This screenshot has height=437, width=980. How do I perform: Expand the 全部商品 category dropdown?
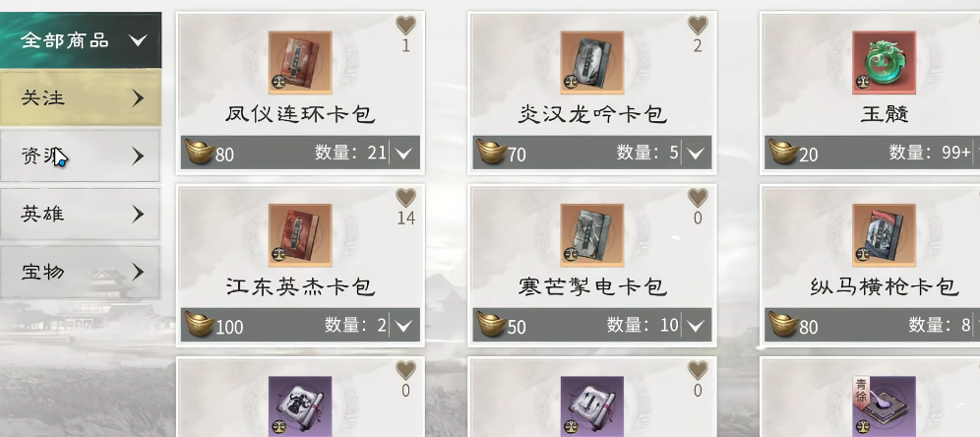(x=81, y=40)
